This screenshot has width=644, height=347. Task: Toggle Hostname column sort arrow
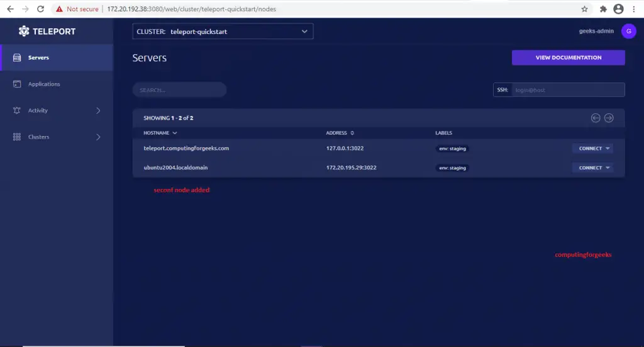pos(175,134)
